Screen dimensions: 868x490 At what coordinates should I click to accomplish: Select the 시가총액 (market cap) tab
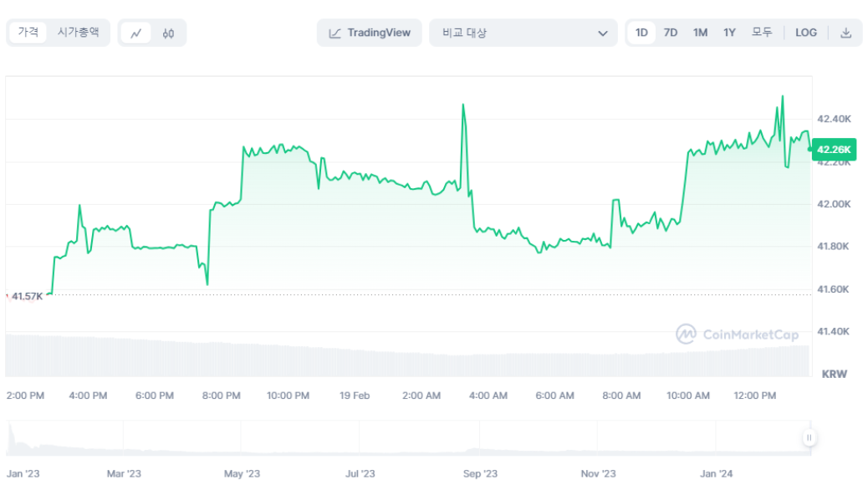78,32
